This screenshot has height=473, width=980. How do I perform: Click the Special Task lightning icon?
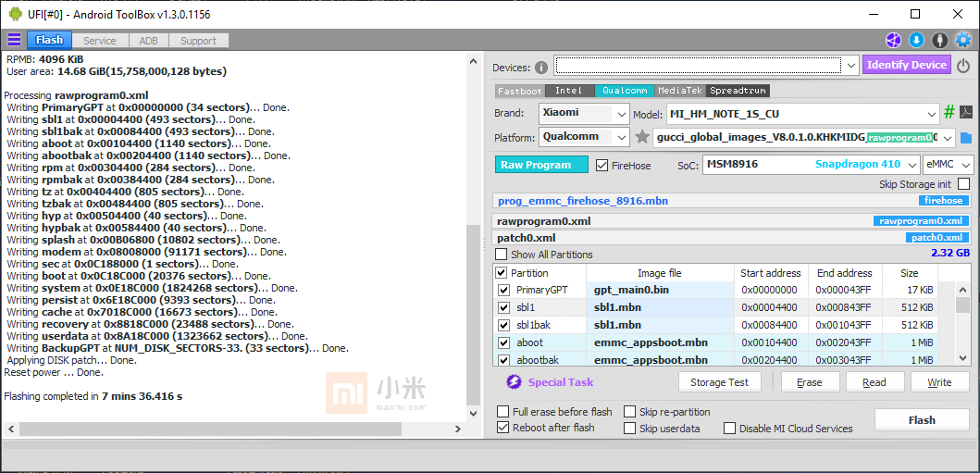[514, 382]
